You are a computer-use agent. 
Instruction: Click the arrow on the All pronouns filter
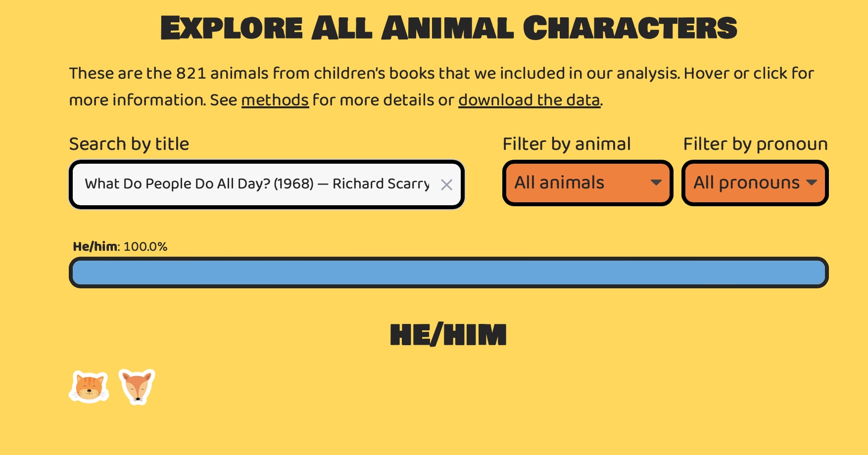(x=812, y=183)
